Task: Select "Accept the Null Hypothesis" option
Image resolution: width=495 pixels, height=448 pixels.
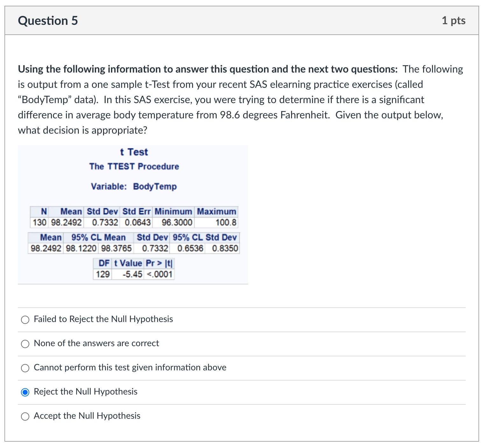Action: coord(25,416)
